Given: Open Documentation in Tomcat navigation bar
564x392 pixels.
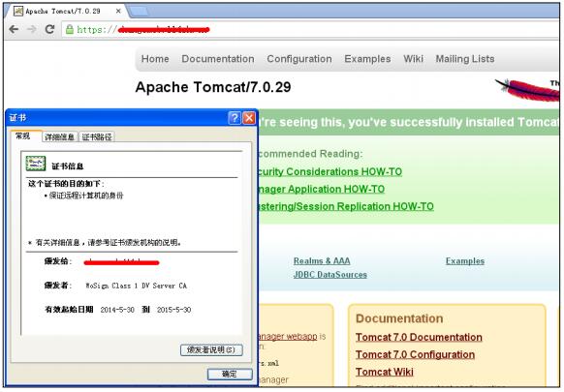Looking at the screenshot, I should (218, 59).
